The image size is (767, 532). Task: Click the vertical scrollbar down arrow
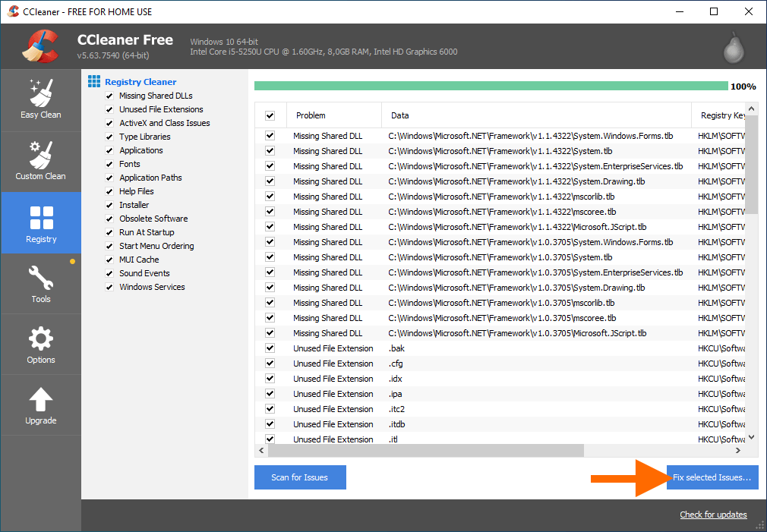(752, 437)
